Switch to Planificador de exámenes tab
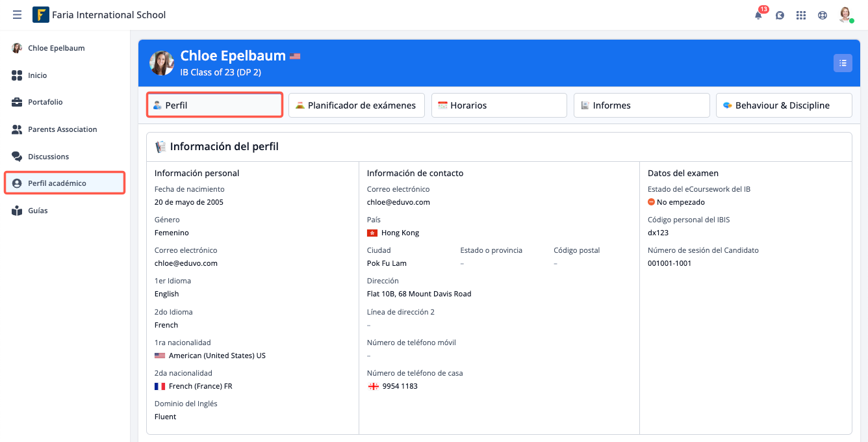The image size is (868, 442). tap(357, 105)
